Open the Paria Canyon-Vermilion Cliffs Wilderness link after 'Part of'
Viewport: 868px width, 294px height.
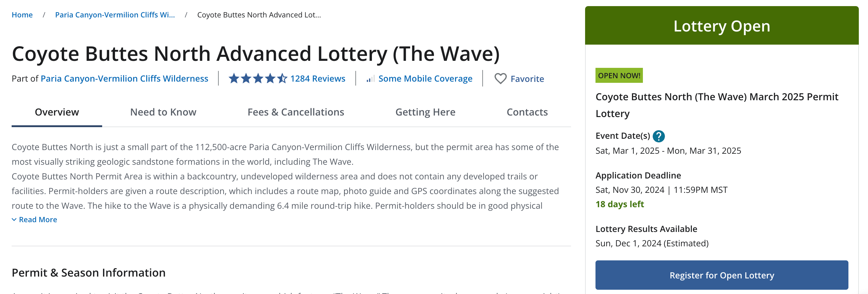click(124, 79)
